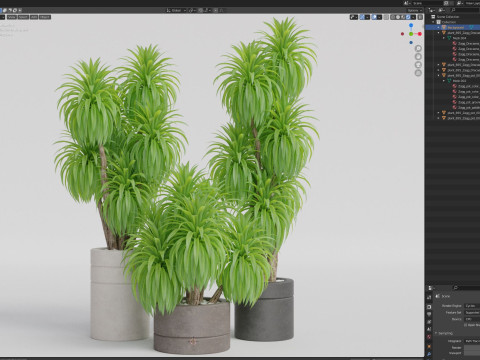
Task: Open the Device dropdown showing CPU
Action: (472, 319)
